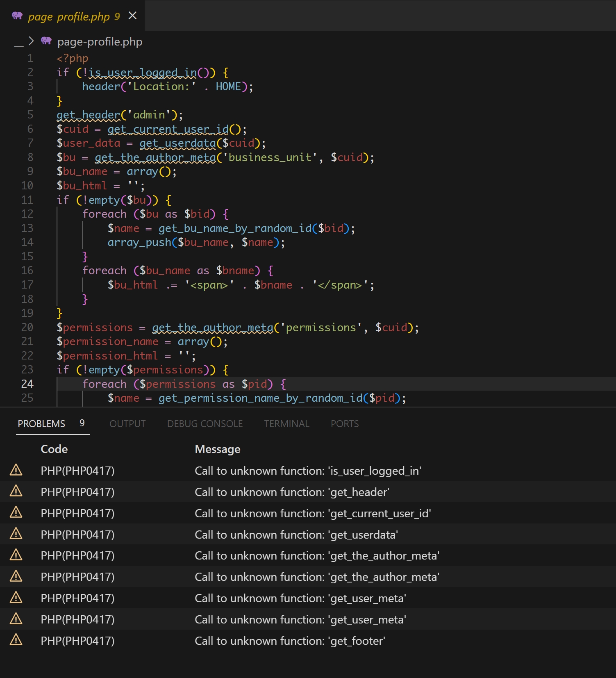The image size is (616, 678).
Task: Click warning icon for the 'get_footer' problem
Action: [16, 640]
